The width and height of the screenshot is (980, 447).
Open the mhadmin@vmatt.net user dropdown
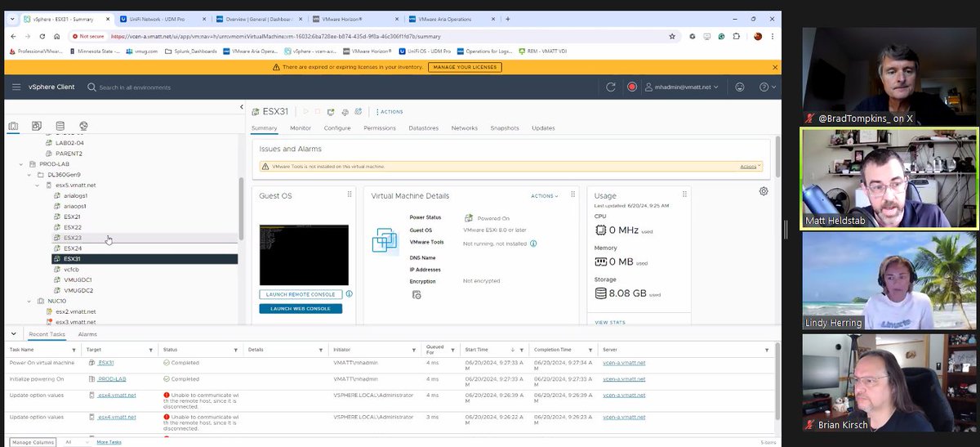click(x=683, y=87)
